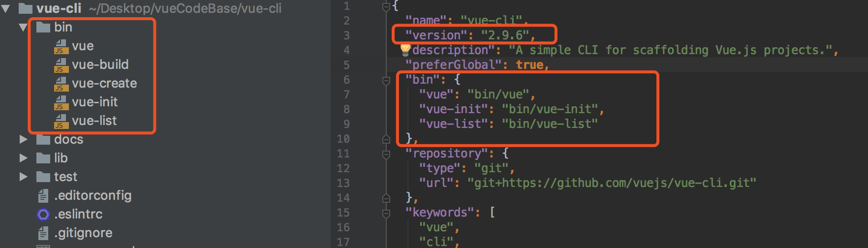The height and width of the screenshot is (248, 868).
Task: Select the vue-list file in tree
Action: [x=94, y=121]
